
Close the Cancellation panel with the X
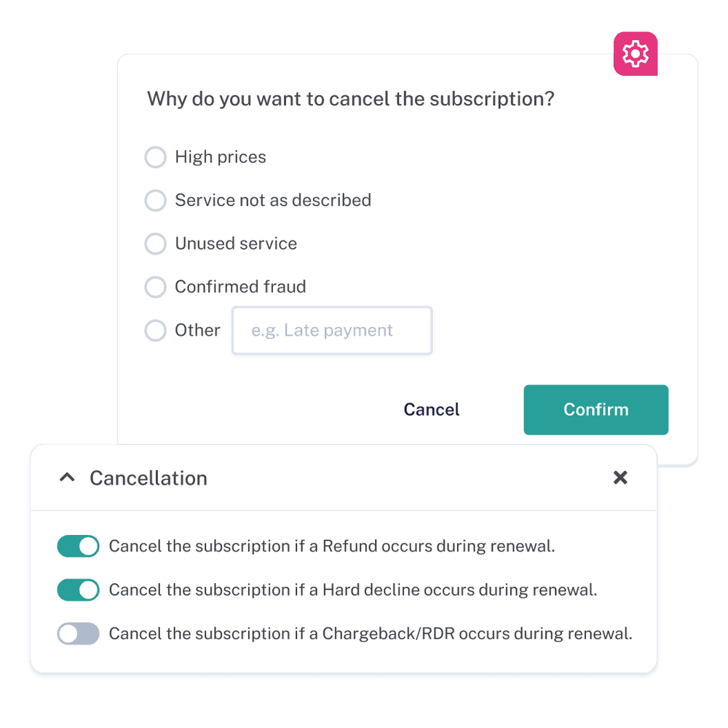click(620, 478)
